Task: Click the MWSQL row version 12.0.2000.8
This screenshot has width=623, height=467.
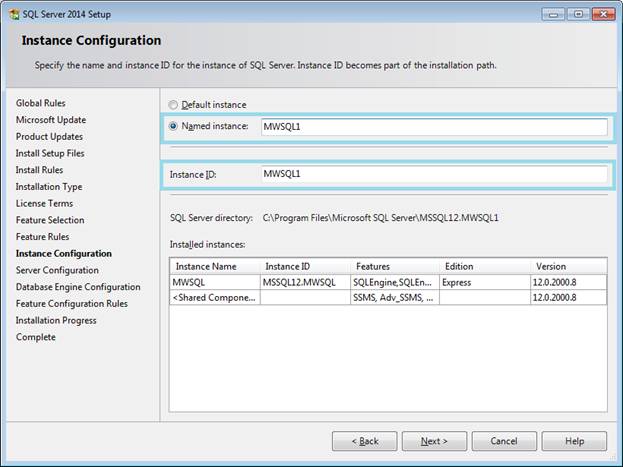Action: 569,282
